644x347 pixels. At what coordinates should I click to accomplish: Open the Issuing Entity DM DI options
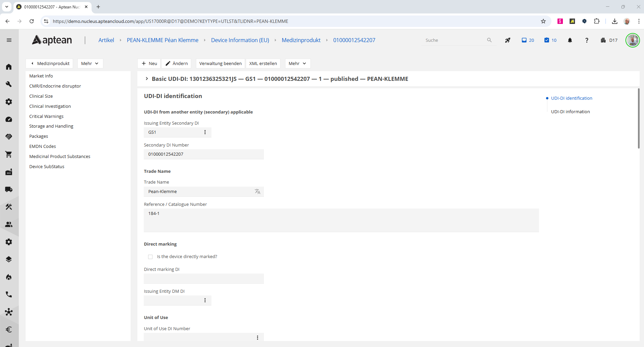(205, 301)
